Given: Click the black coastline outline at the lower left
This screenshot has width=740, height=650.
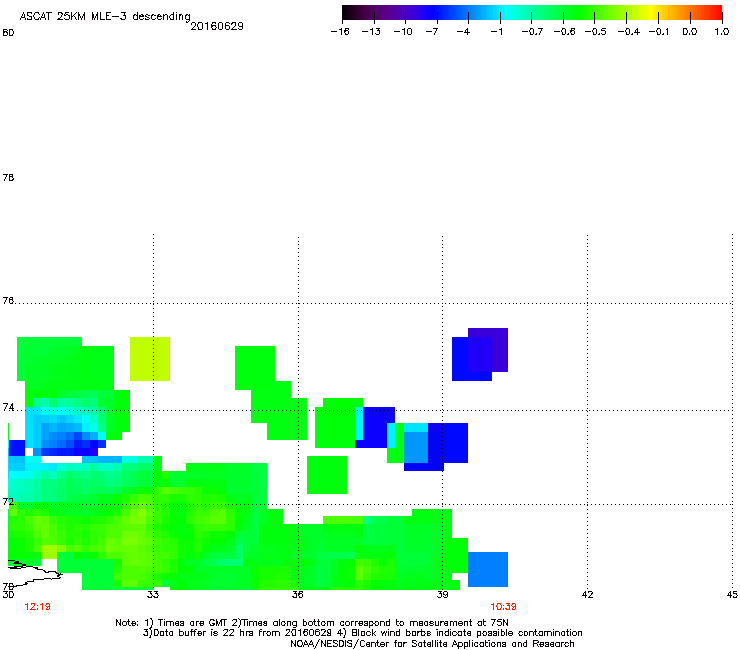Looking at the screenshot, I should 33,573.
